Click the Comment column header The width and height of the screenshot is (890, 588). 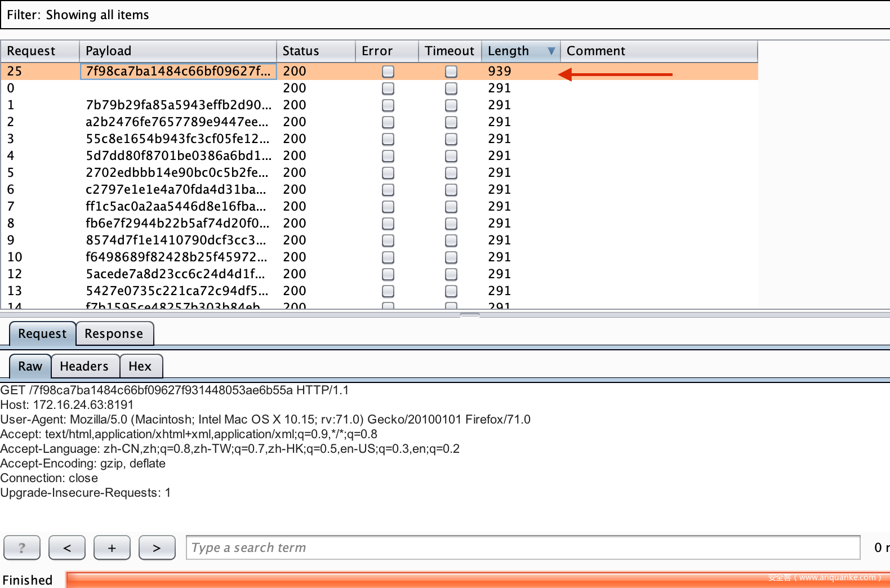(658, 51)
